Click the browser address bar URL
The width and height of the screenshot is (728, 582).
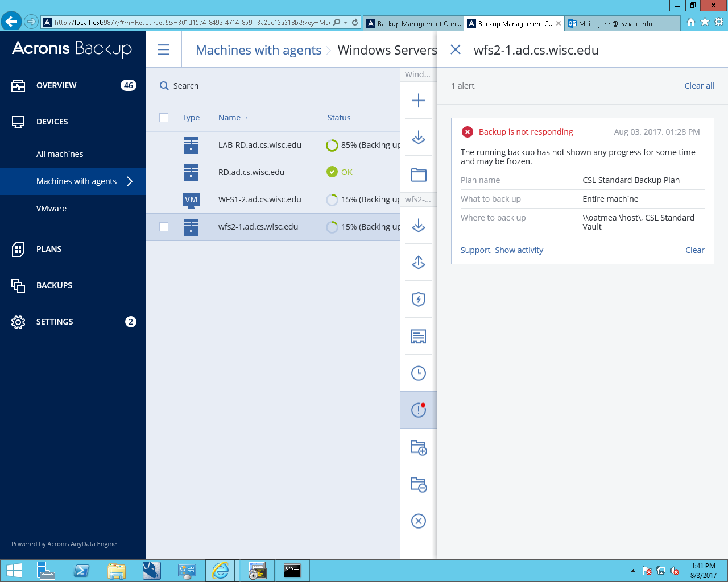click(192, 23)
